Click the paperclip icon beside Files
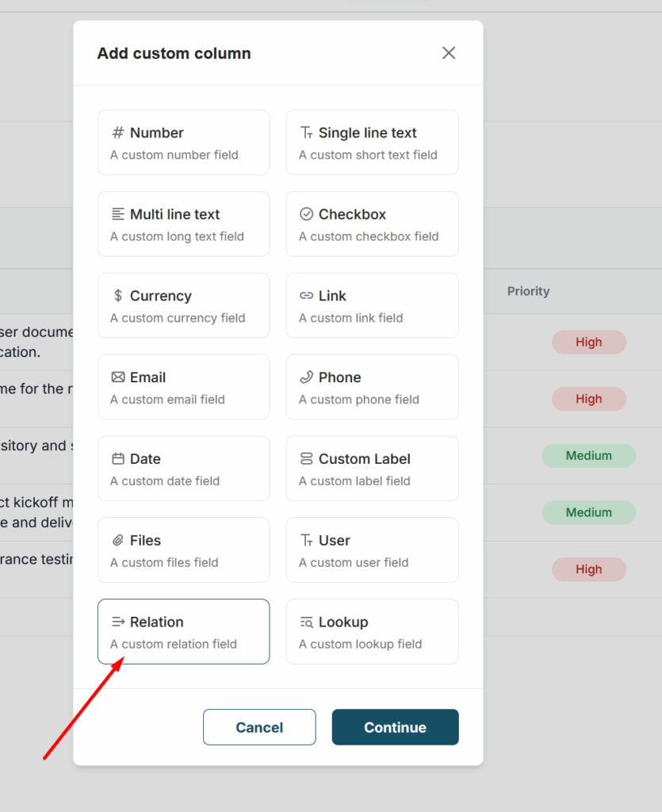 tap(118, 542)
